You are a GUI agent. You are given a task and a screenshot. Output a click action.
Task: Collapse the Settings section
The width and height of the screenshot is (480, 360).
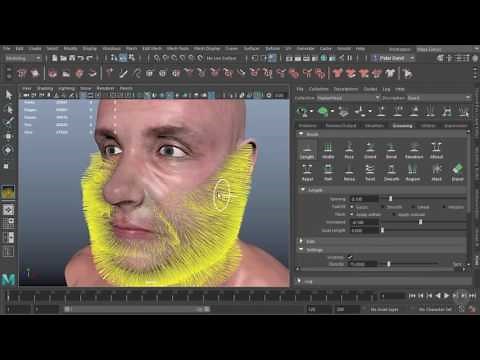tap(301, 249)
